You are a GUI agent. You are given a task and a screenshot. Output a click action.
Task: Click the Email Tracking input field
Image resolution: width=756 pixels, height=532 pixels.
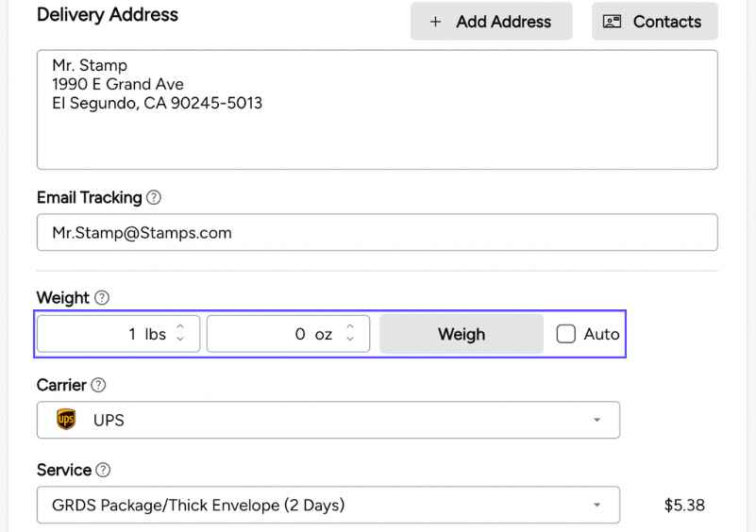point(377,233)
